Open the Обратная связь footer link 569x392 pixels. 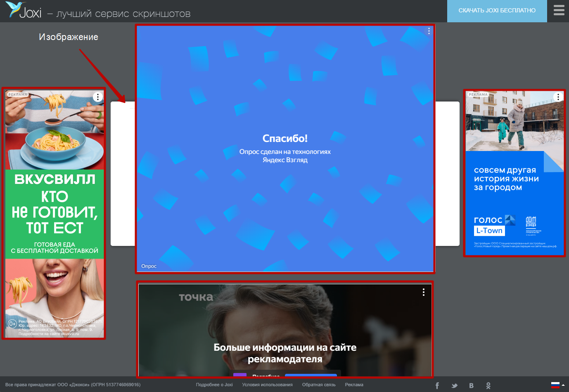(319, 385)
